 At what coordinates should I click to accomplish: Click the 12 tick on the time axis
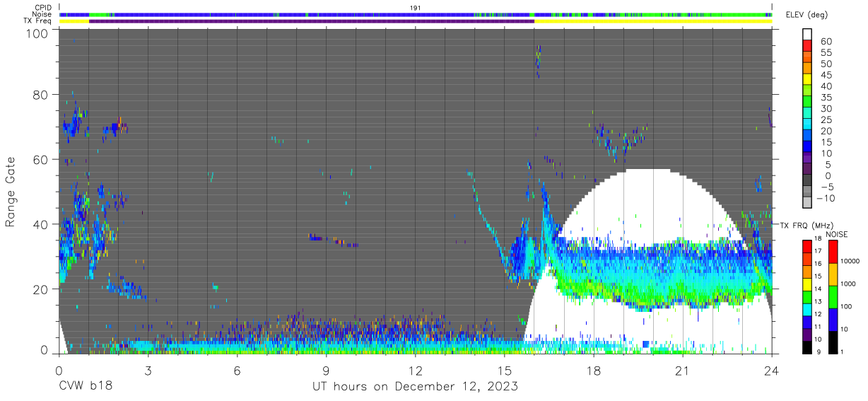pyautogui.click(x=416, y=371)
